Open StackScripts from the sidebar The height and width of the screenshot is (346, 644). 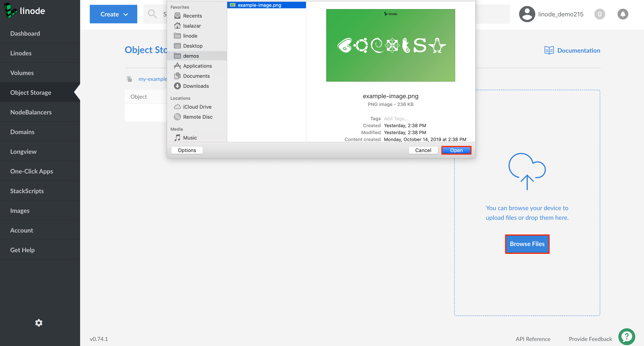27,191
